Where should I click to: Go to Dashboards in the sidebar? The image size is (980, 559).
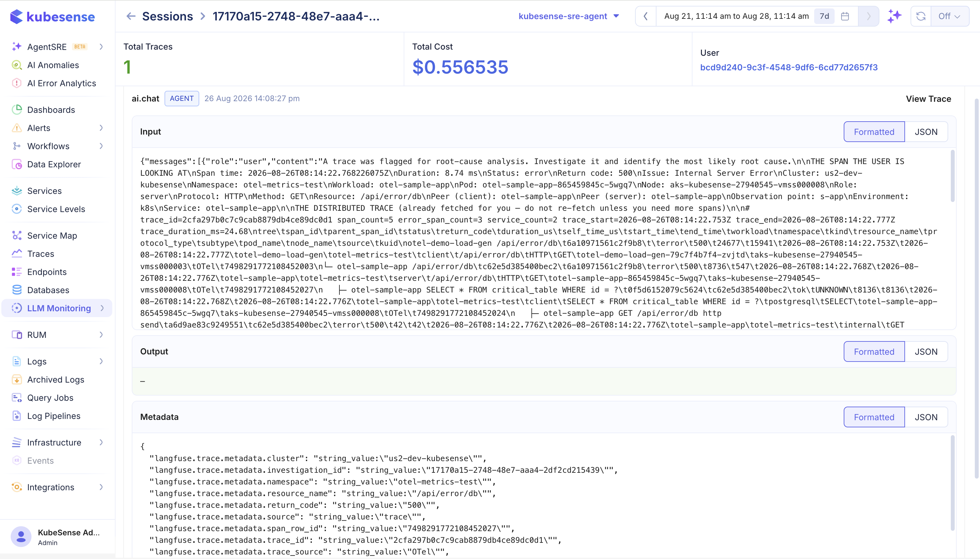point(51,110)
